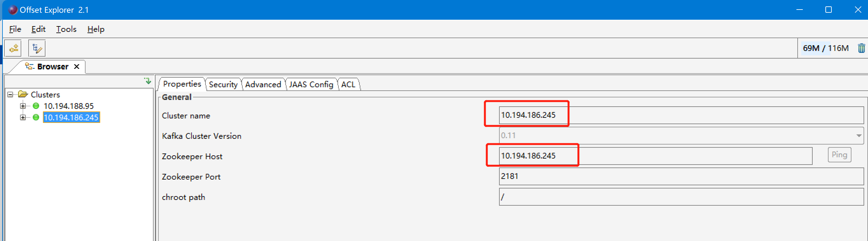Click green status dot of 10.194.186.245
Viewport: 868px width, 241px height.
(36, 117)
